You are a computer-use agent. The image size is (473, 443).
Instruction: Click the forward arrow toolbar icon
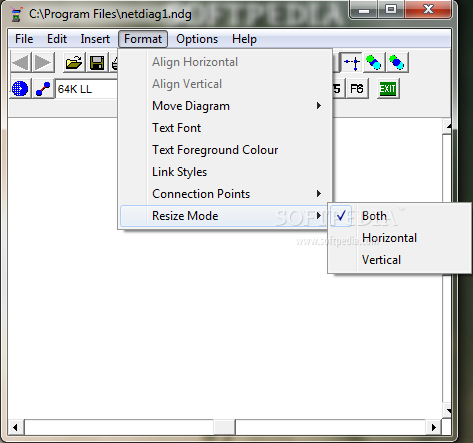43,62
